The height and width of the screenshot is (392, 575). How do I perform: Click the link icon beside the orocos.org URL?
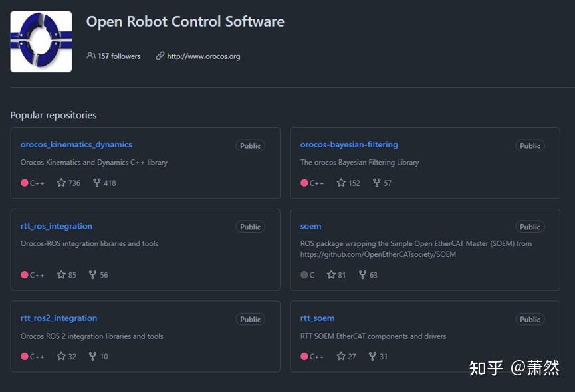(160, 56)
